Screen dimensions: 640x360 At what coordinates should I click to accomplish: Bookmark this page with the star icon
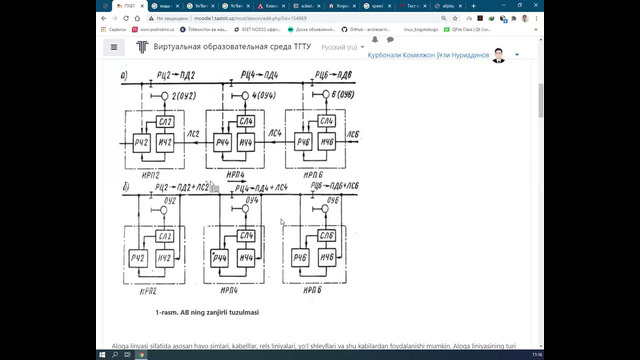coord(455,18)
